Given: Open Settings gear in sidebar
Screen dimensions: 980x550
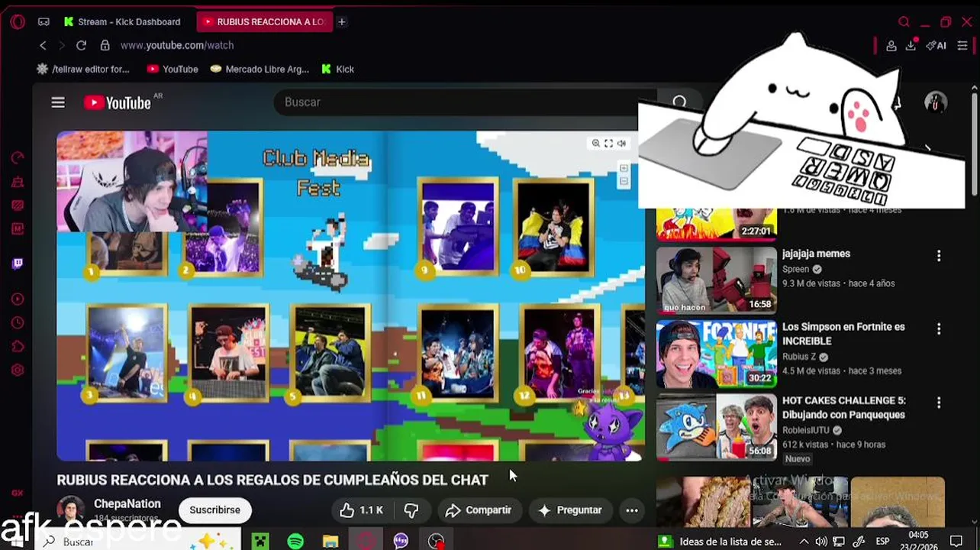Looking at the screenshot, I should pos(18,370).
